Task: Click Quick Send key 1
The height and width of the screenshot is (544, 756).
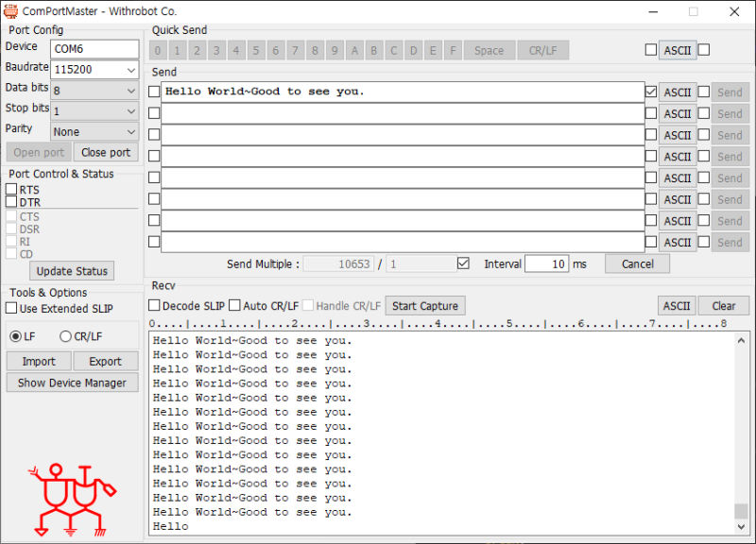Action: (x=178, y=51)
